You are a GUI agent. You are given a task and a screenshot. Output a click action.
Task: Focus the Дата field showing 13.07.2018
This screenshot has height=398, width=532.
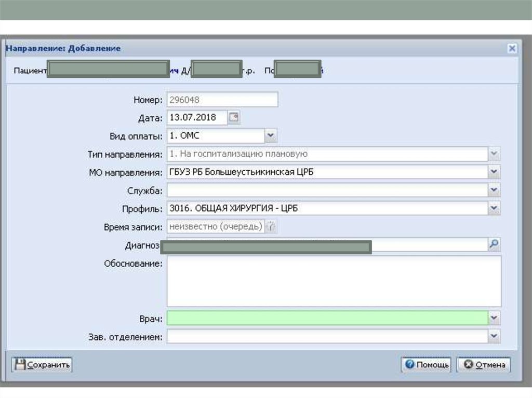tap(197, 118)
